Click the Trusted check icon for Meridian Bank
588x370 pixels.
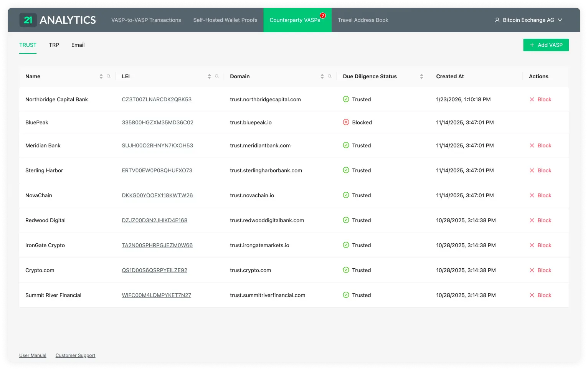coord(346,145)
